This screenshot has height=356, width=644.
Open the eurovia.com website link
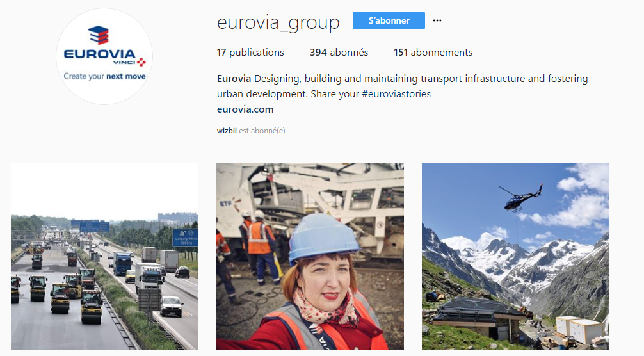[245, 109]
